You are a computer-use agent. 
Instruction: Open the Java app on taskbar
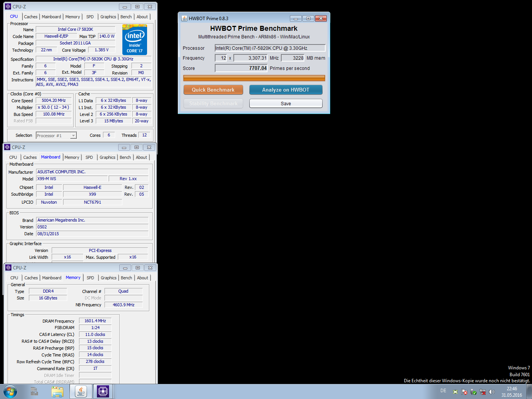click(x=81, y=391)
